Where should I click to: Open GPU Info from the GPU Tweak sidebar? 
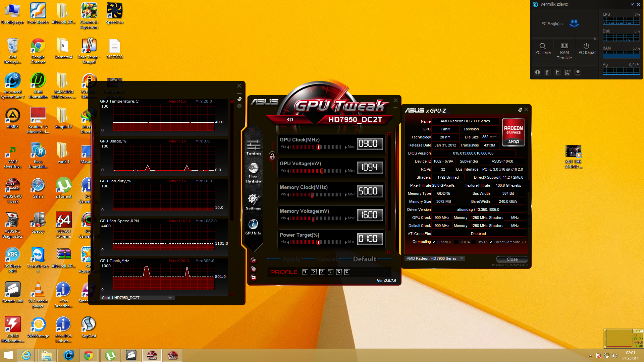(253, 227)
